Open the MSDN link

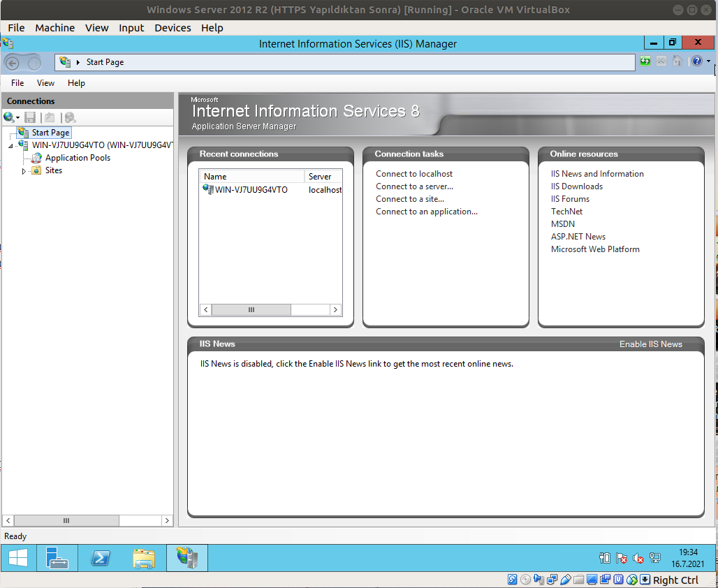563,224
